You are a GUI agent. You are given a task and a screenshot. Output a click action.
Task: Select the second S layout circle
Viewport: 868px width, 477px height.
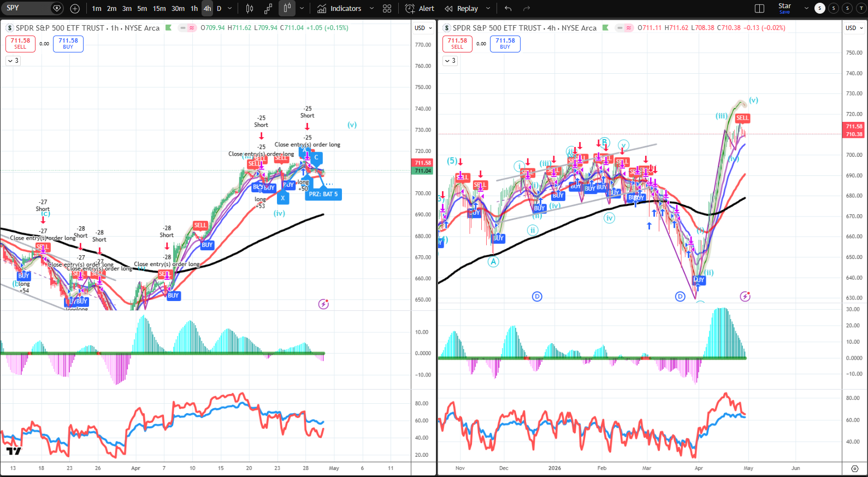coord(834,8)
